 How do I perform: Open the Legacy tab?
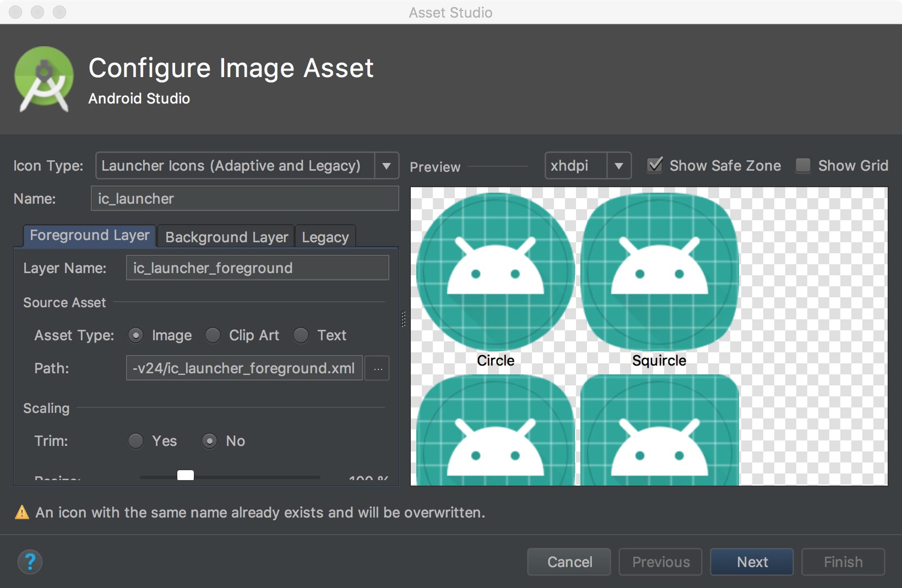(x=325, y=237)
